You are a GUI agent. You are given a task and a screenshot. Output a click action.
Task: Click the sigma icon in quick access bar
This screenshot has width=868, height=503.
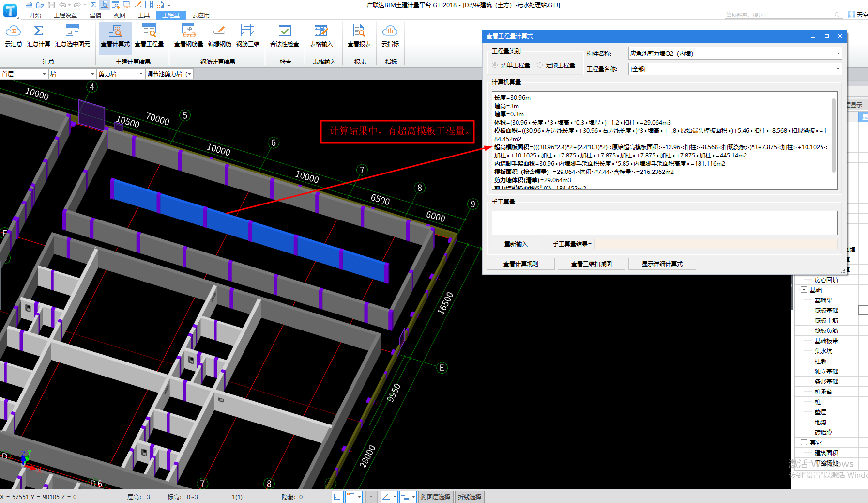click(x=93, y=5)
